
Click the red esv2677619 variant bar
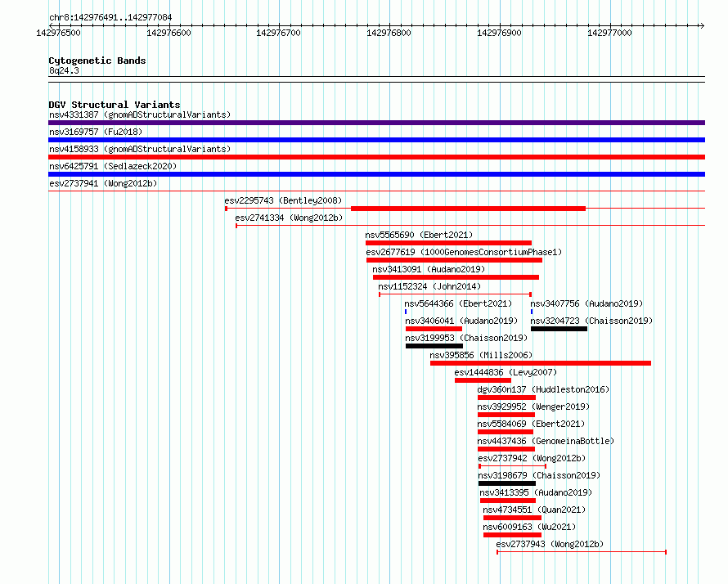click(454, 260)
